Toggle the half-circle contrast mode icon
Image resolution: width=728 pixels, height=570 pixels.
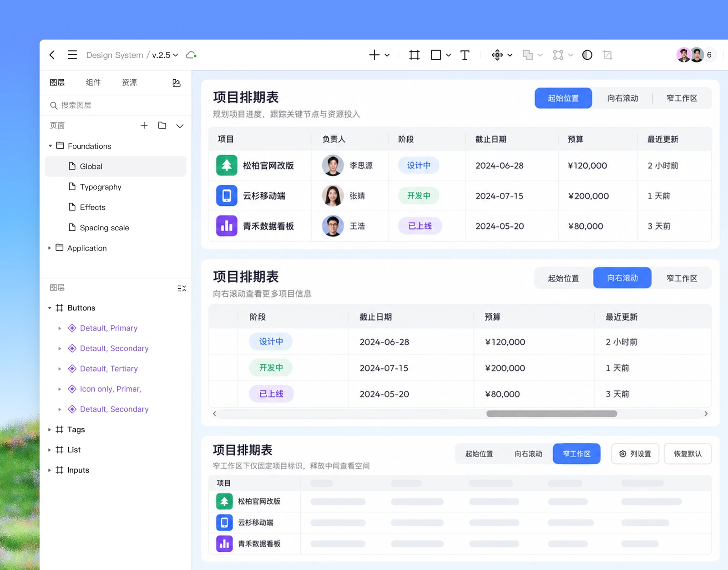pos(587,55)
